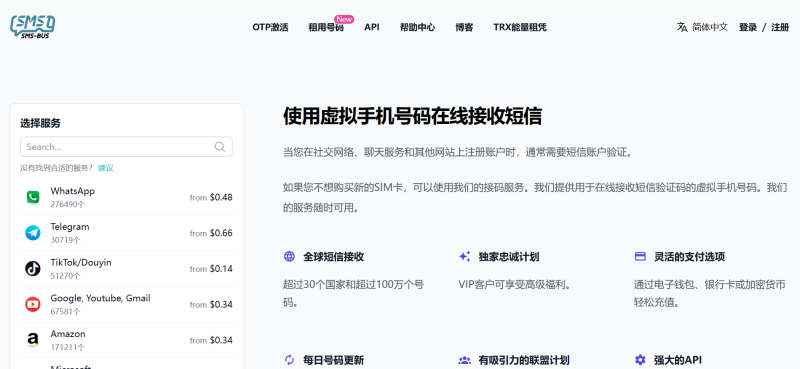Open the 租用号码 menu item

coord(326,27)
